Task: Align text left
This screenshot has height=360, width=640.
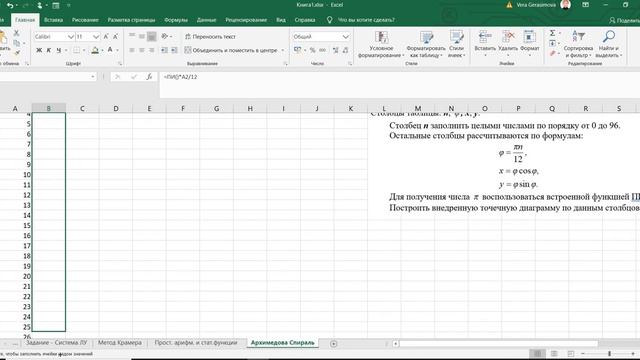Action: pyautogui.click(x=132, y=50)
